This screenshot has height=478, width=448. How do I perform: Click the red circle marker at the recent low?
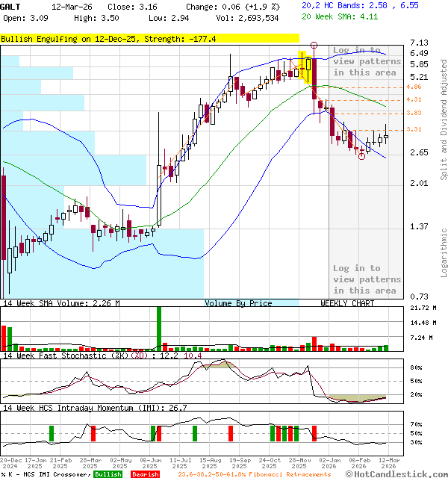(362, 155)
